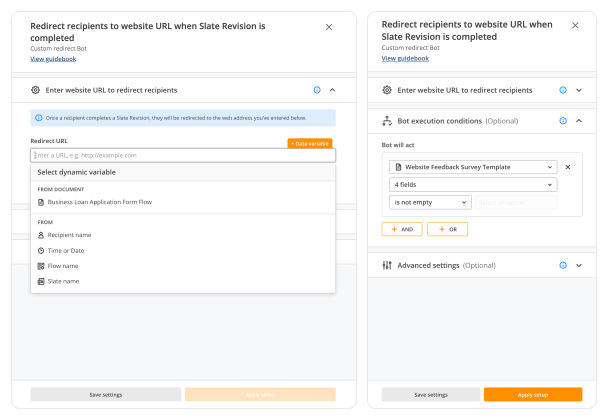Click Save settings in right panel
The width and height of the screenshot is (608, 420).
(x=431, y=395)
